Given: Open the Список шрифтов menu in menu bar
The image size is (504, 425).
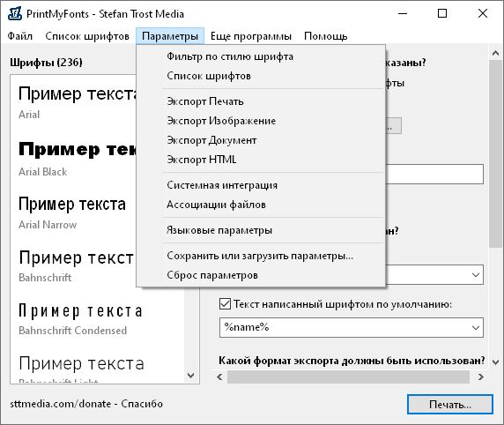Looking at the screenshot, I should [x=87, y=36].
